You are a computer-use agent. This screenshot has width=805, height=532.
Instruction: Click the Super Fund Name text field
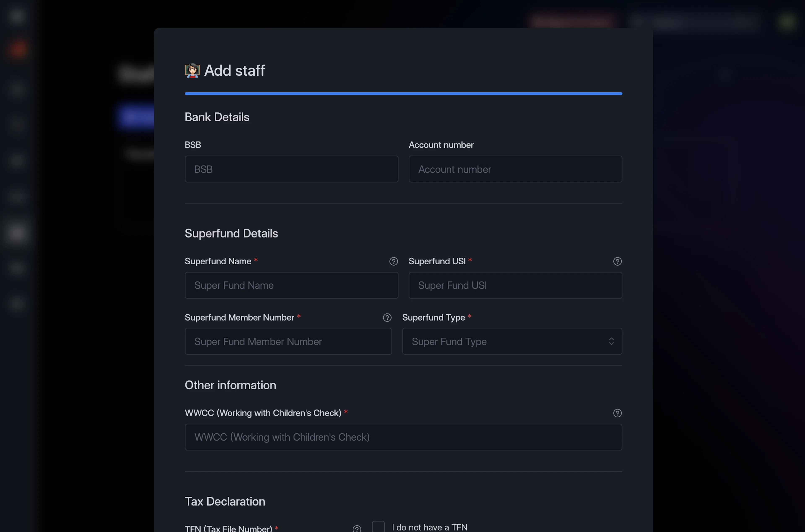coord(291,285)
